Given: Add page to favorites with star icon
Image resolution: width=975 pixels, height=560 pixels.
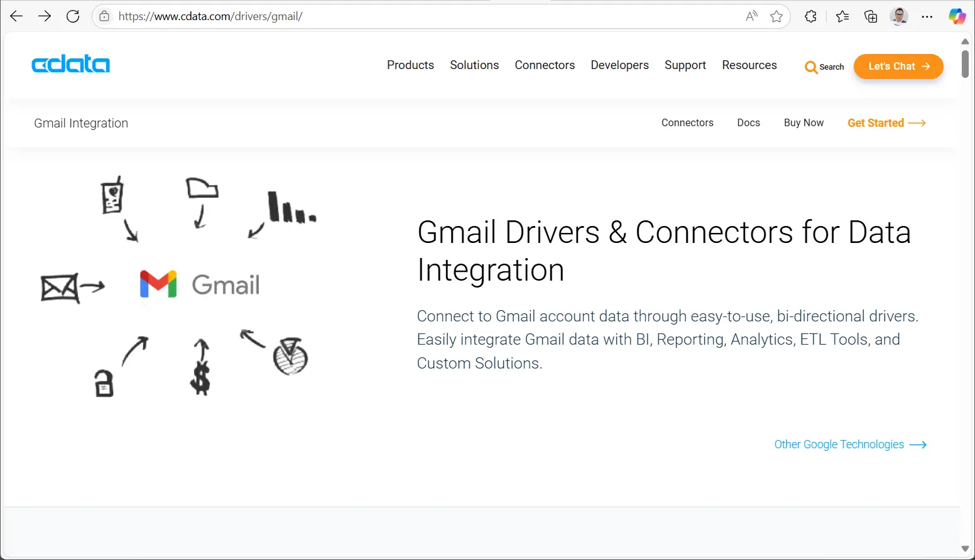Looking at the screenshot, I should 776,16.
